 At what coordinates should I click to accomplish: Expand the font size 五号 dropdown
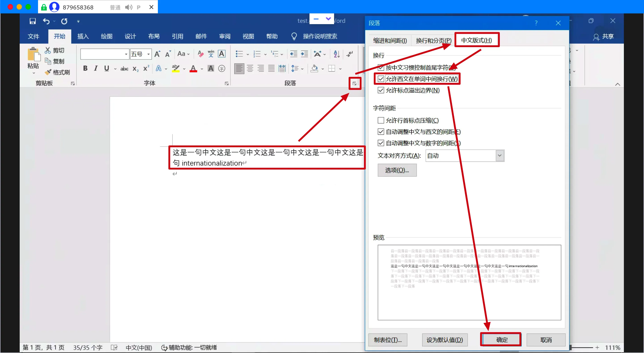[148, 54]
